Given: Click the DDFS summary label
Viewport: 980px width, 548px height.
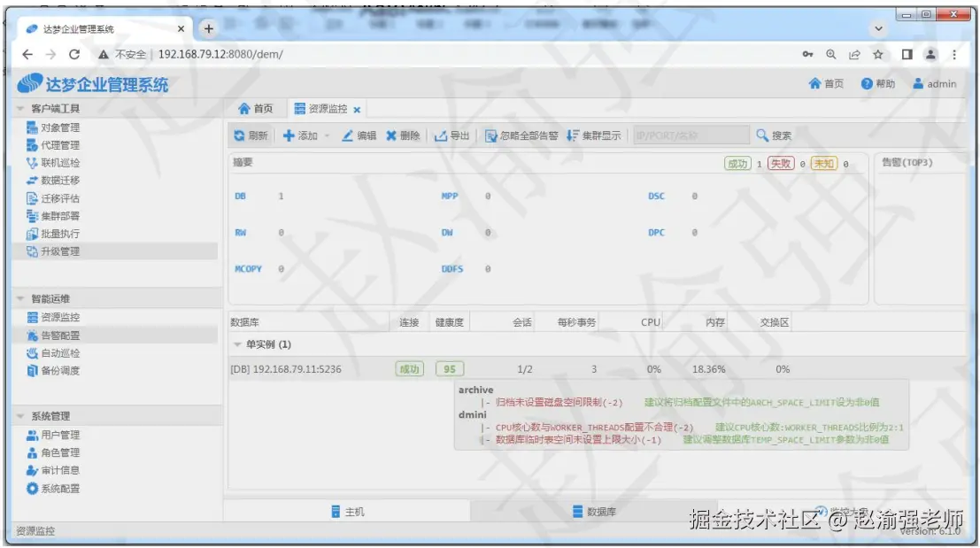Looking at the screenshot, I should click(x=451, y=269).
